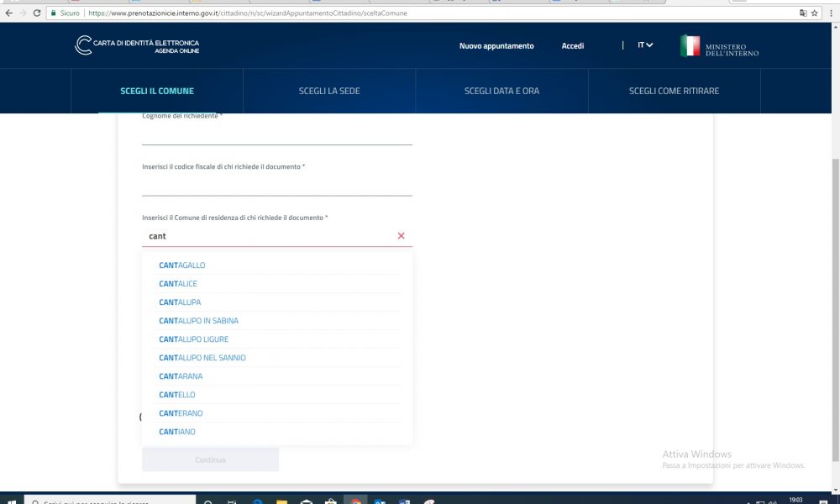Choose CANTELLO in the autocomplete list

click(x=177, y=395)
